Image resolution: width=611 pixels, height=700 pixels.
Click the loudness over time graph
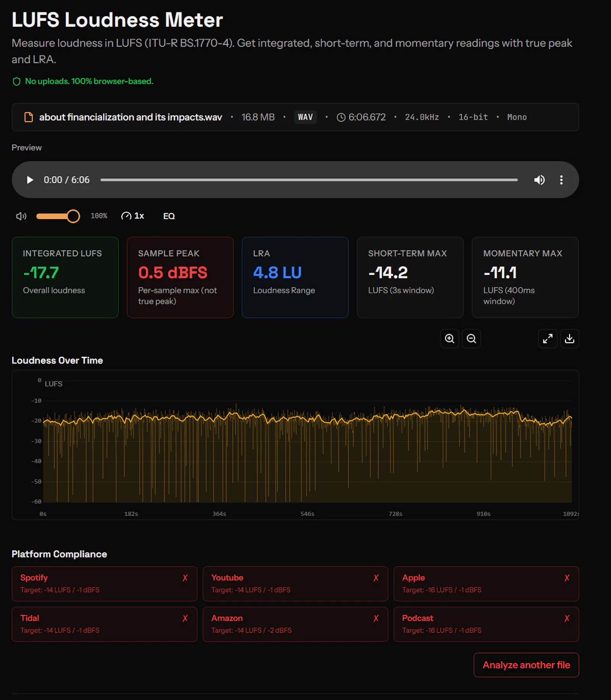click(295, 445)
